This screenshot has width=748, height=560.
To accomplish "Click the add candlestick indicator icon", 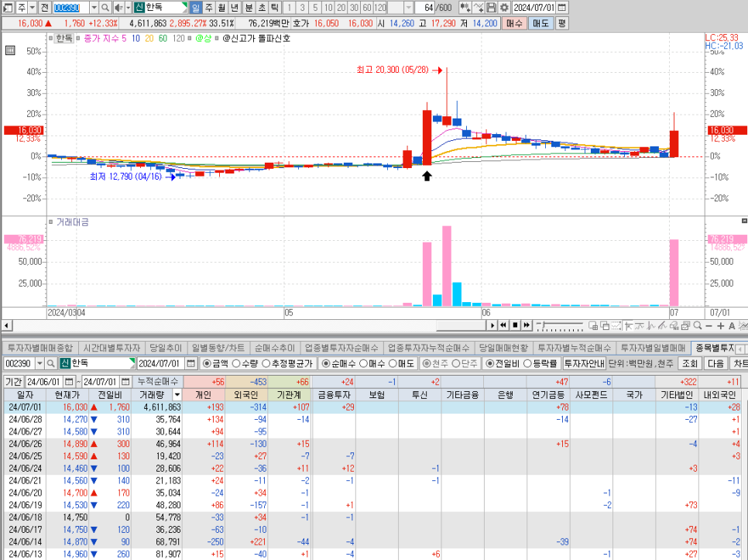I will [465, 8].
